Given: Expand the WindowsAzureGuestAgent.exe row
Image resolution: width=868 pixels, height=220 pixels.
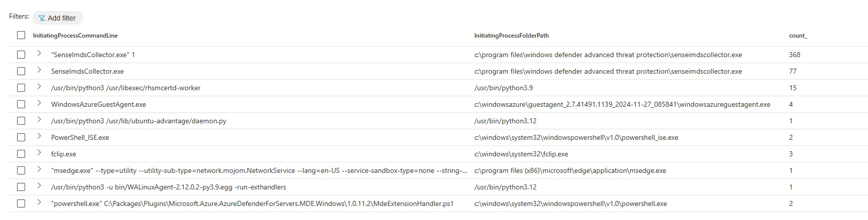Looking at the screenshot, I should pos(39,103).
